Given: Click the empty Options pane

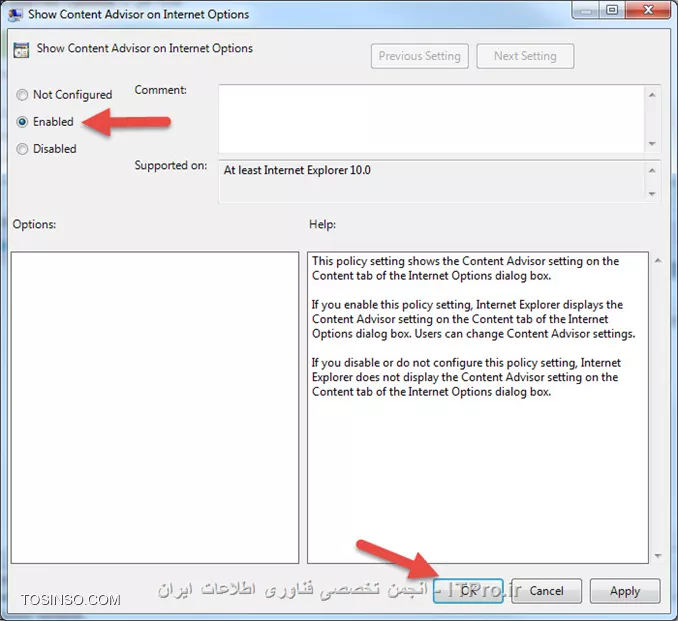Looking at the screenshot, I should coord(155,407).
